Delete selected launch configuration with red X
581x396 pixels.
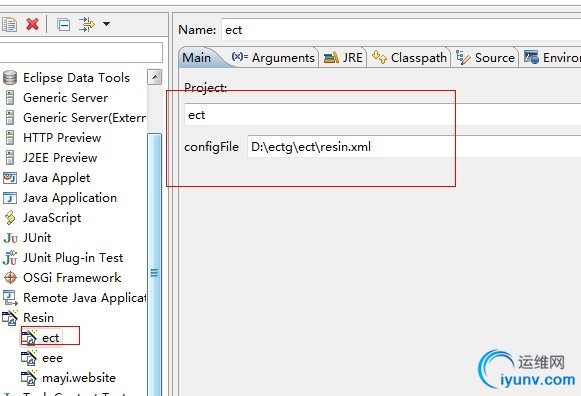[33, 24]
